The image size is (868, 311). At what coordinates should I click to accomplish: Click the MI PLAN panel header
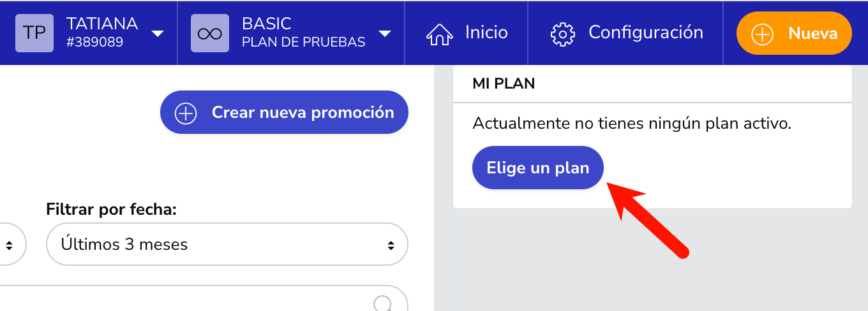pyautogui.click(x=652, y=83)
